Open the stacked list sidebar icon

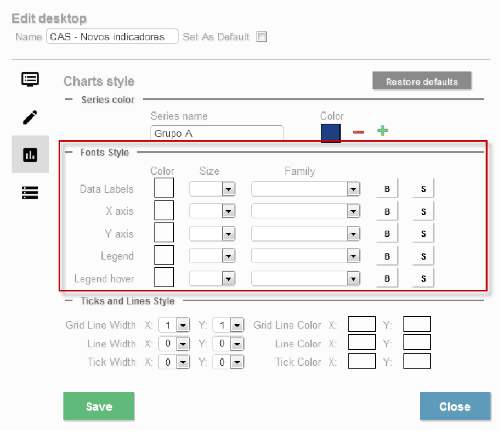[x=30, y=193]
